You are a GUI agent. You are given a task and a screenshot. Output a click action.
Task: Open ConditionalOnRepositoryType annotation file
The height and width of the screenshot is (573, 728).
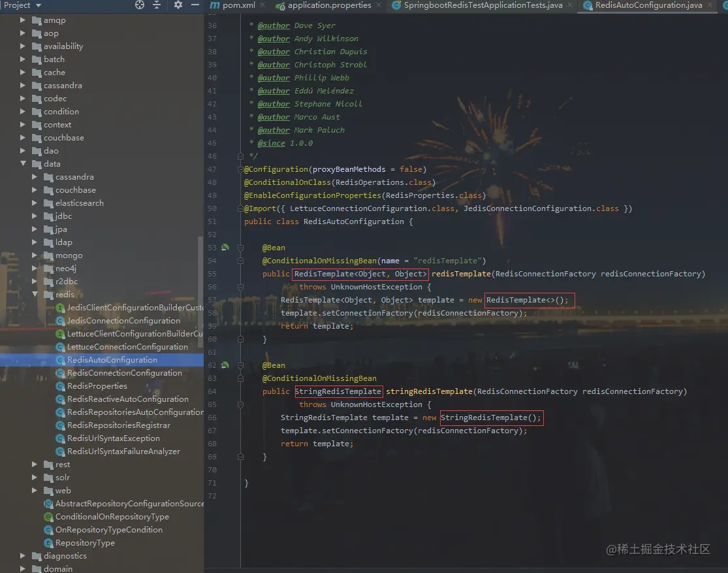pos(112,516)
